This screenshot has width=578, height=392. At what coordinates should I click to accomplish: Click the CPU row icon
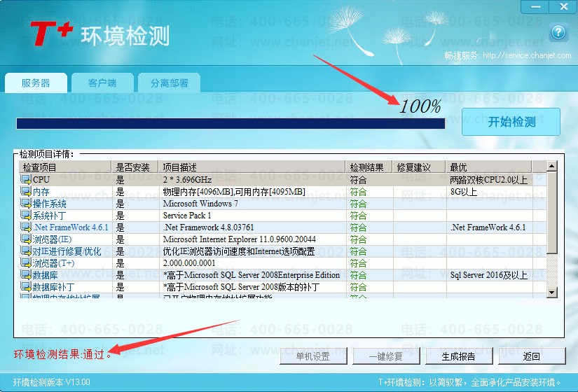(x=26, y=179)
